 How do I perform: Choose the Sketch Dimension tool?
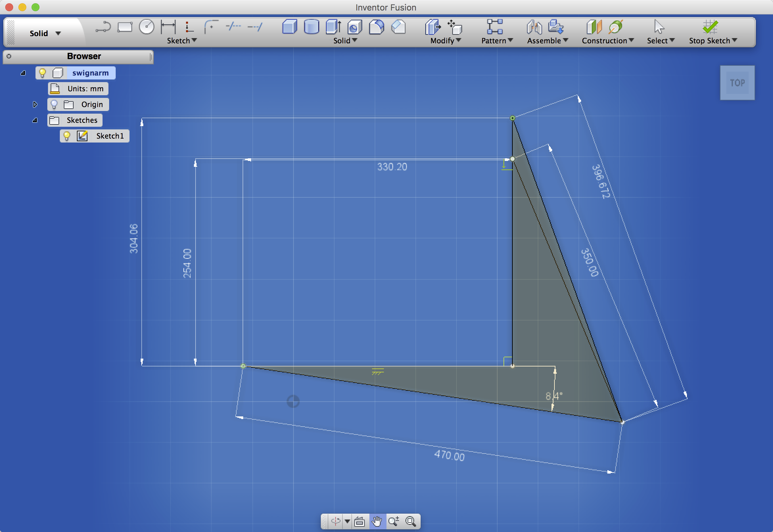tap(168, 27)
